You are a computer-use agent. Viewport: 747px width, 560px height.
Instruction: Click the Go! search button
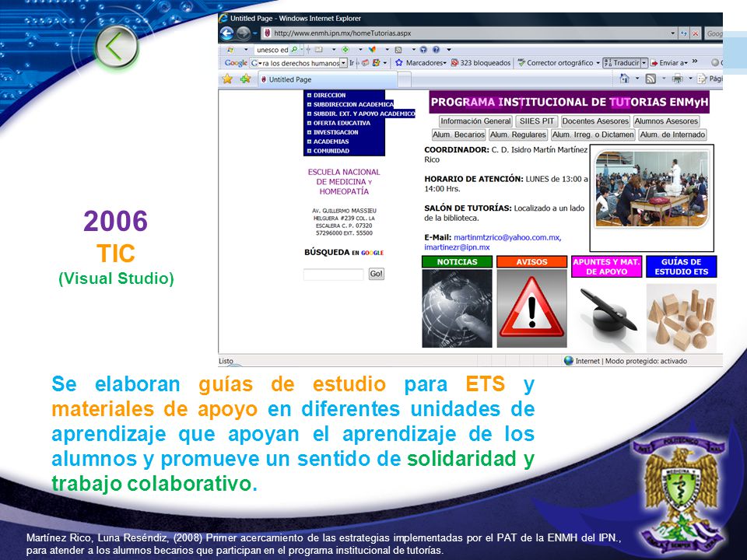[x=377, y=274]
